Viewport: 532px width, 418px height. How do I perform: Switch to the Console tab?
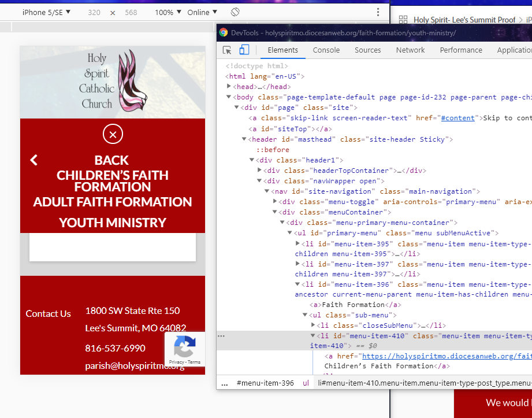326,50
